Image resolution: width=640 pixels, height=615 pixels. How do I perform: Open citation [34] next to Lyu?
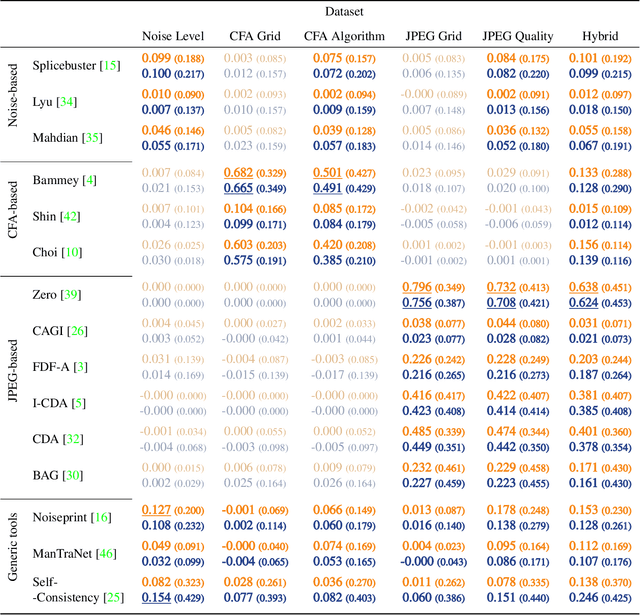(67, 102)
